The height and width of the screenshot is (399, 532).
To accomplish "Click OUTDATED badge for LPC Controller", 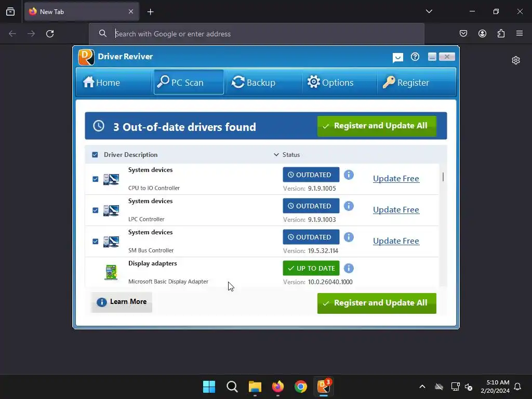I will click(311, 206).
